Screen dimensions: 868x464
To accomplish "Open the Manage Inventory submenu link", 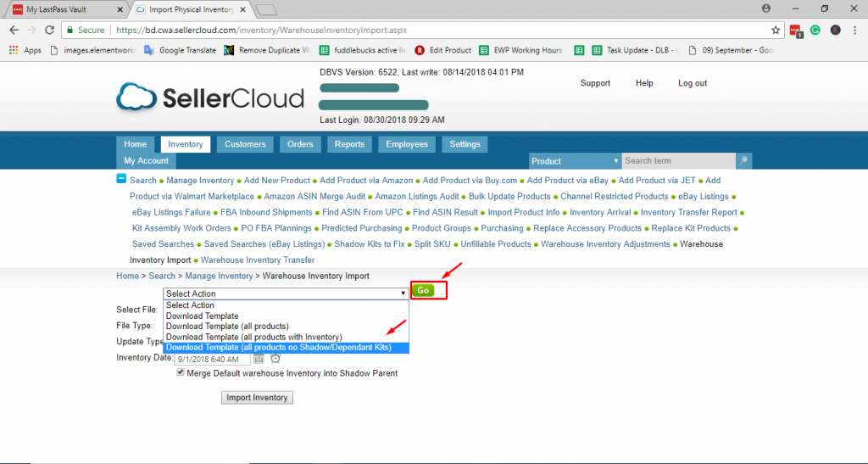I will [200, 181].
